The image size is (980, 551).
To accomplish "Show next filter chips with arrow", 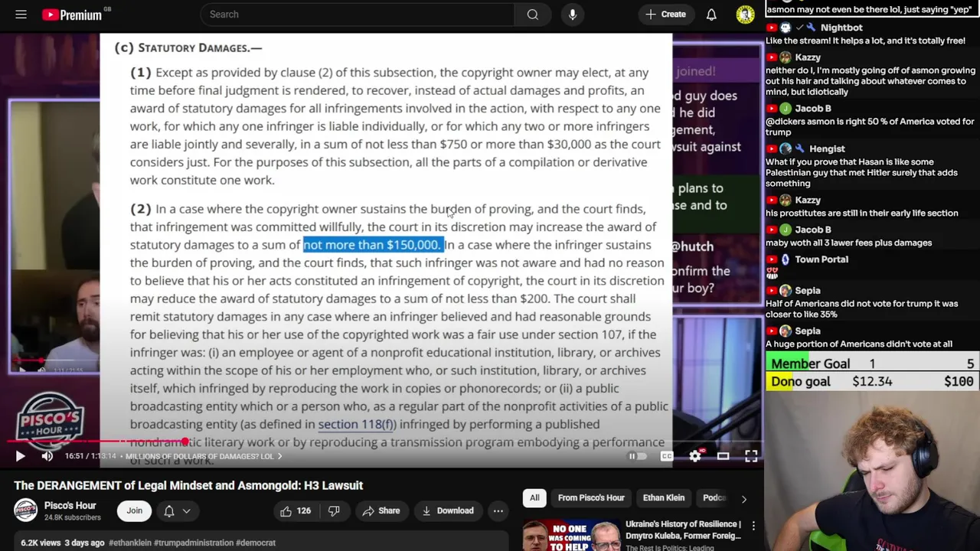I will 743,498.
